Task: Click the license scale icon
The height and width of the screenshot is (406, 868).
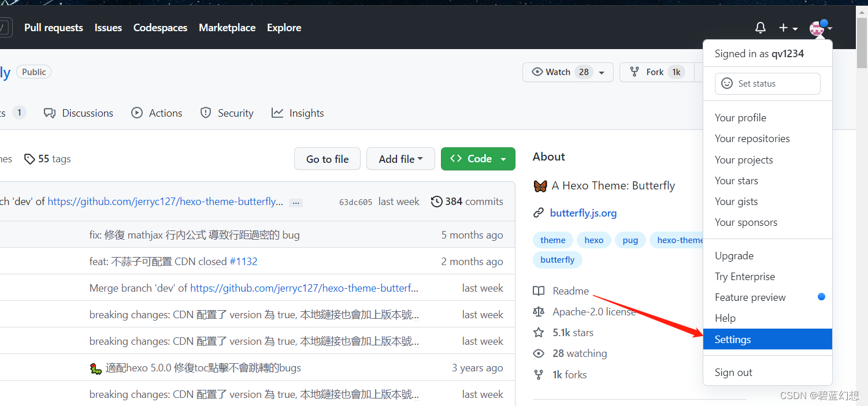Action: (x=539, y=312)
